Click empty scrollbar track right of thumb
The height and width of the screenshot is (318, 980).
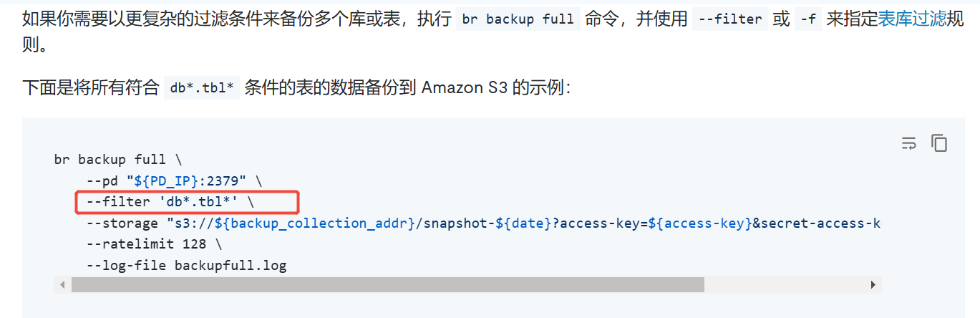click(785, 284)
